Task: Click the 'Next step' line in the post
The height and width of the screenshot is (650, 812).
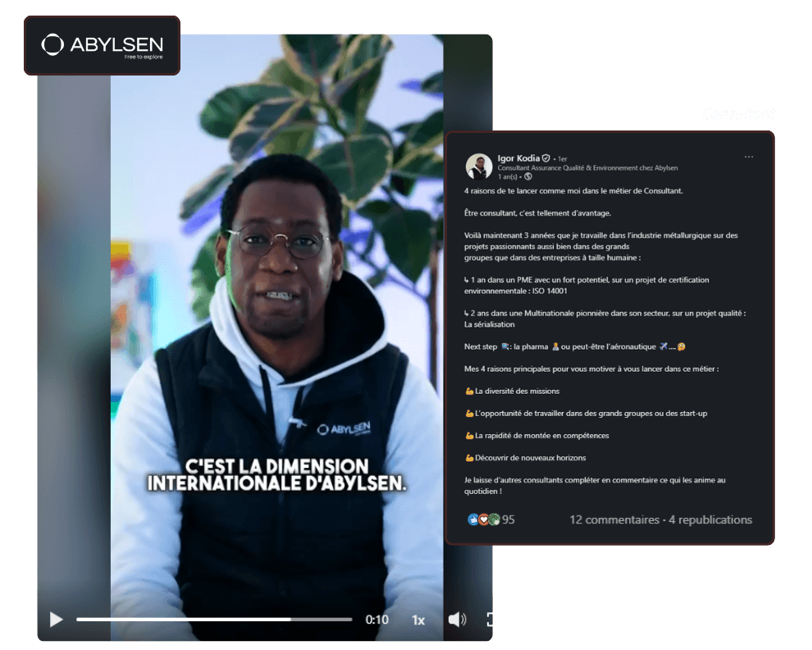Action: pyautogui.click(x=574, y=346)
